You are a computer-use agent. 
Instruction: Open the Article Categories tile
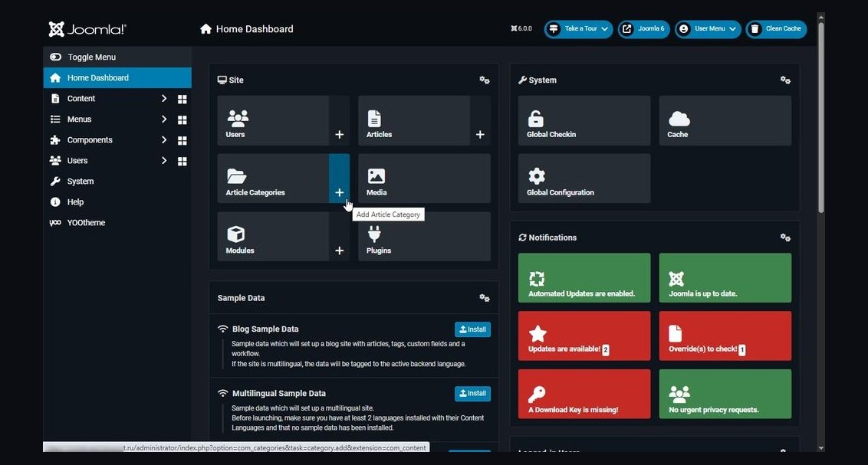click(273, 178)
